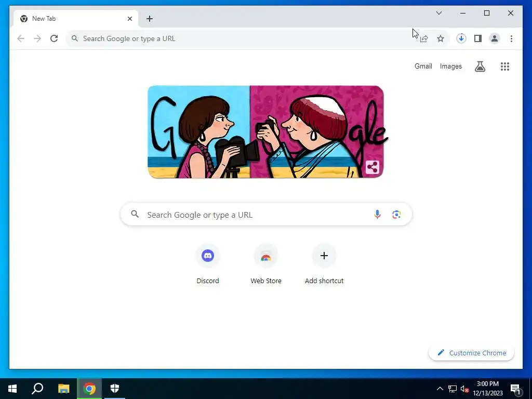This screenshot has width=532, height=399.
Task: Open the taskbar clock and date
Action: point(487,389)
